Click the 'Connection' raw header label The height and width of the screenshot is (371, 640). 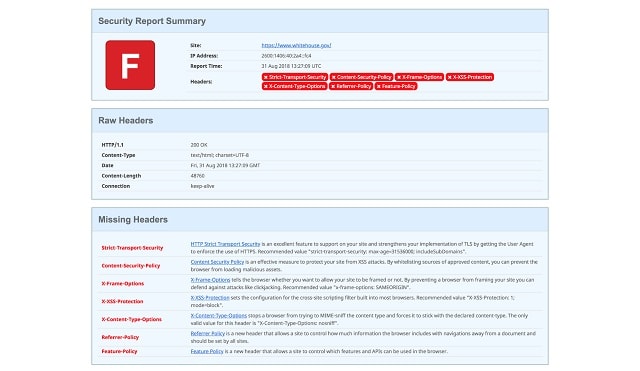click(116, 186)
